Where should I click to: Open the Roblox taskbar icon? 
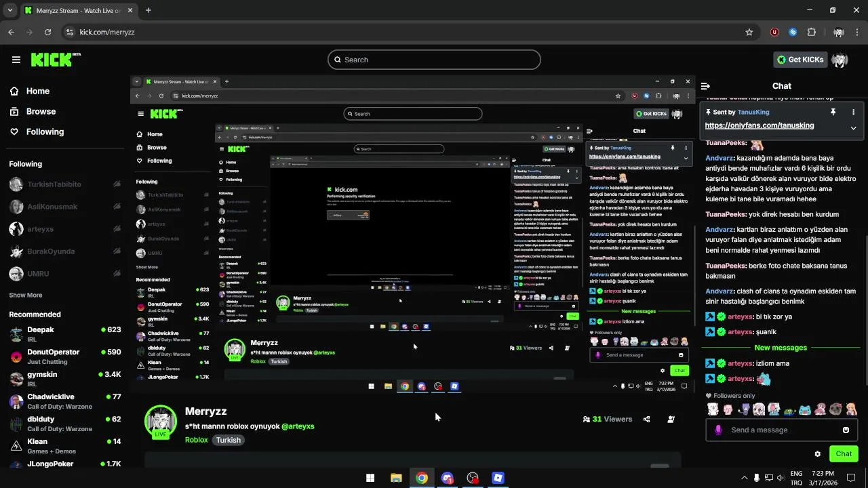pos(498,478)
